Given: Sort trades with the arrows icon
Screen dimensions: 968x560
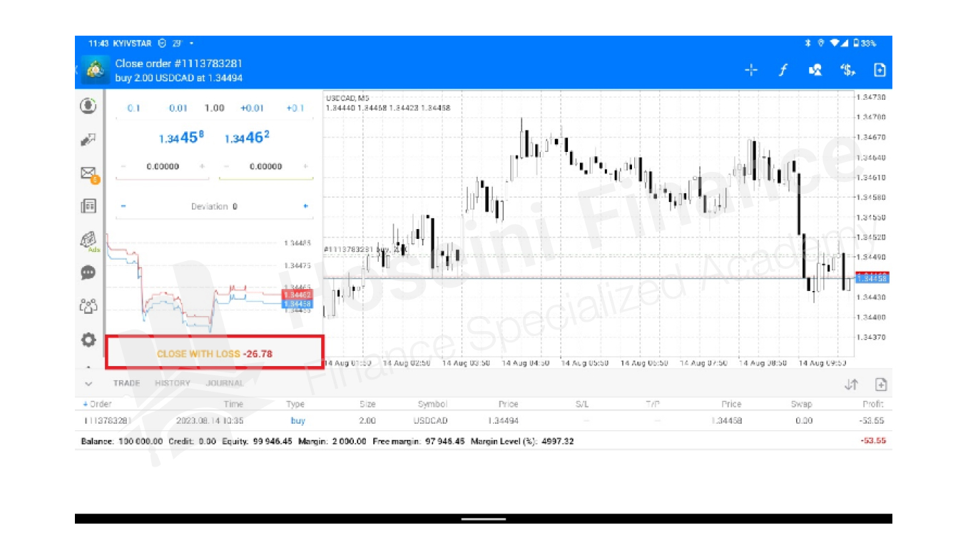Looking at the screenshot, I should (850, 385).
